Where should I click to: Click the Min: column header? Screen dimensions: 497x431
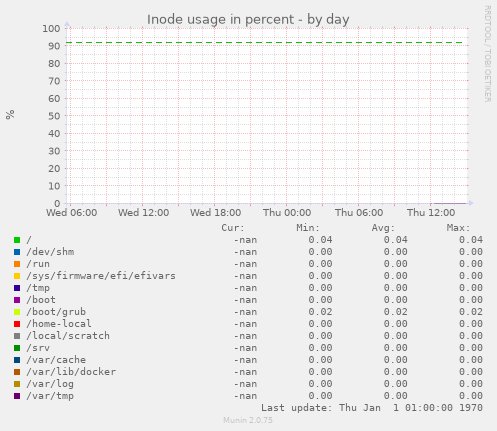click(308, 228)
